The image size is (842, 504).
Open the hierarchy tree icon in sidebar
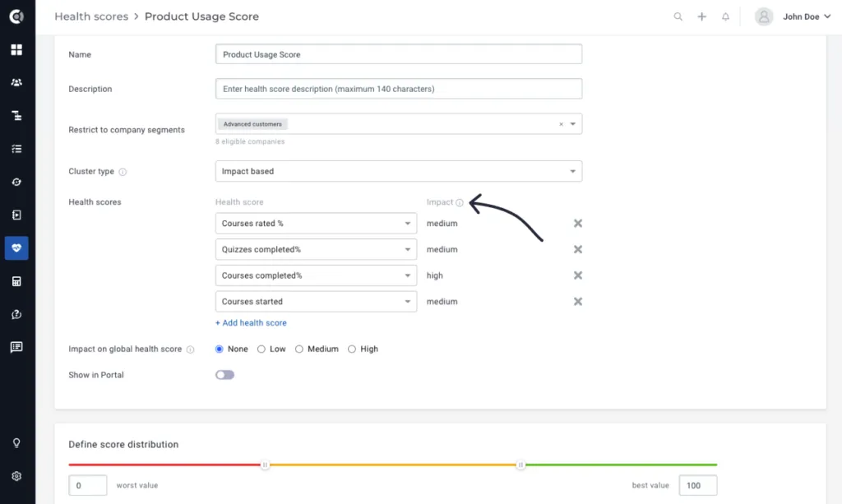point(16,115)
